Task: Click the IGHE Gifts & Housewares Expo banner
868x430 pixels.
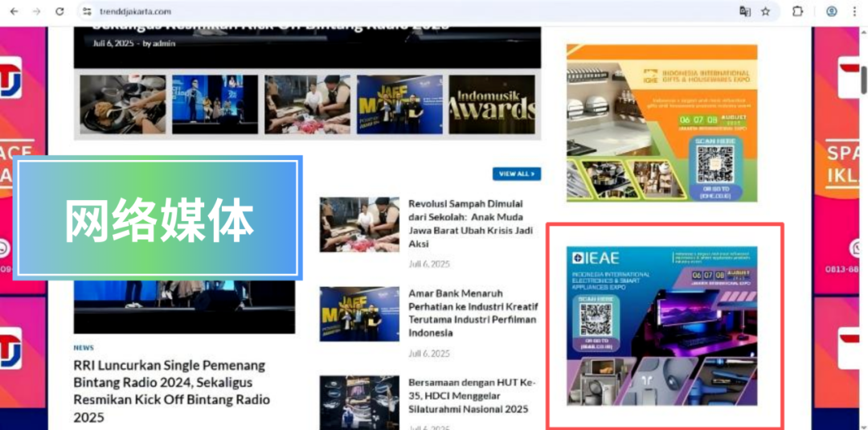Action: pyautogui.click(x=662, y=124)
